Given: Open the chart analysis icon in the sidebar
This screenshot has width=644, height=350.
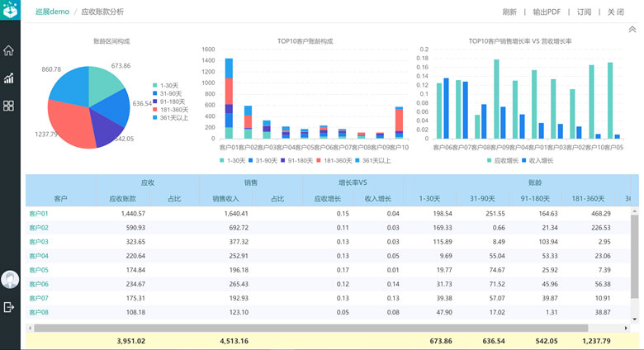Looking at the screenshot, I should (9, 78).
